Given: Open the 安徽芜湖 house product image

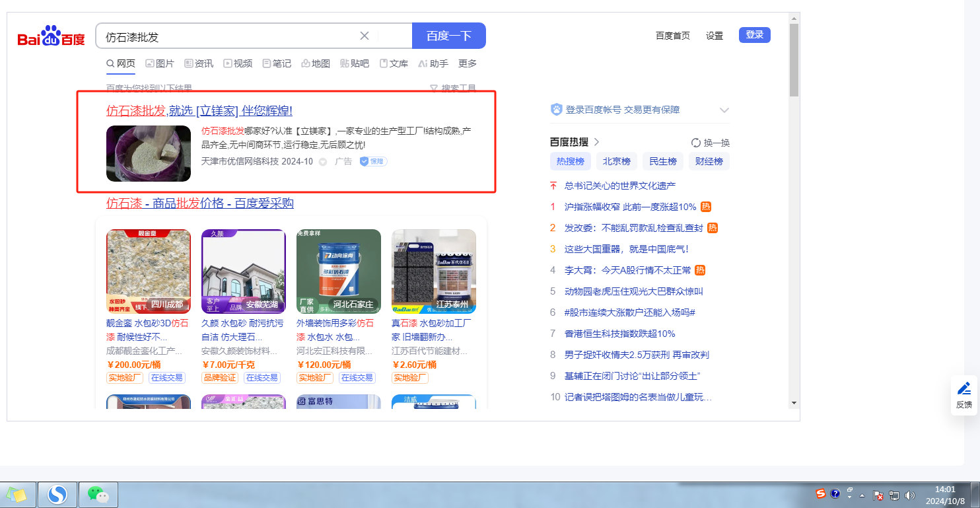Looking at the screenshot, I should [244, 271].
